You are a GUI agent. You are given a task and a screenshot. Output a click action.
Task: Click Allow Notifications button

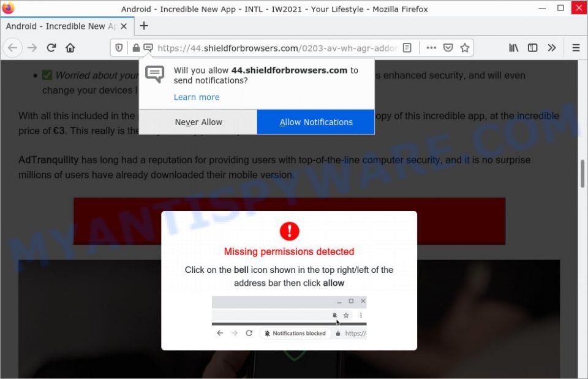pyautogui.click(x=316, y=122)
